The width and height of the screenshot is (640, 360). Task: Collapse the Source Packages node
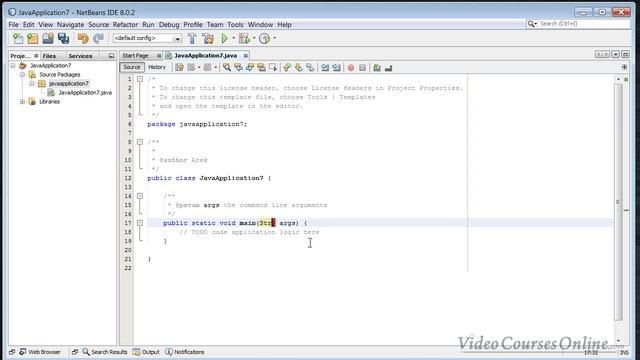pos(22,74)
